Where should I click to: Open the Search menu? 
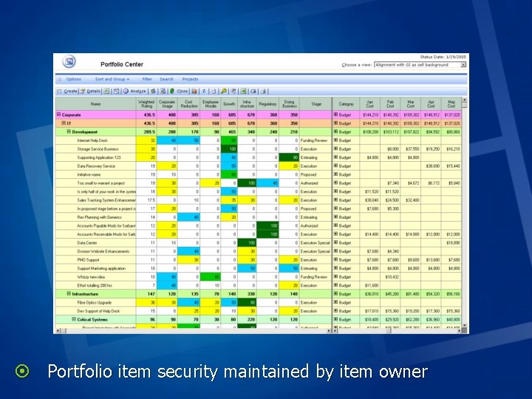(166, 79)
